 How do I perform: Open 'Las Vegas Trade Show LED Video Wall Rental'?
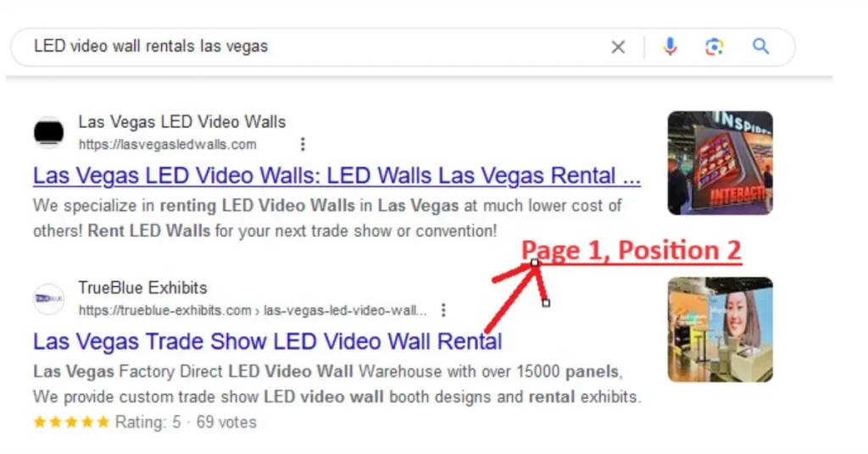(267, 341)
